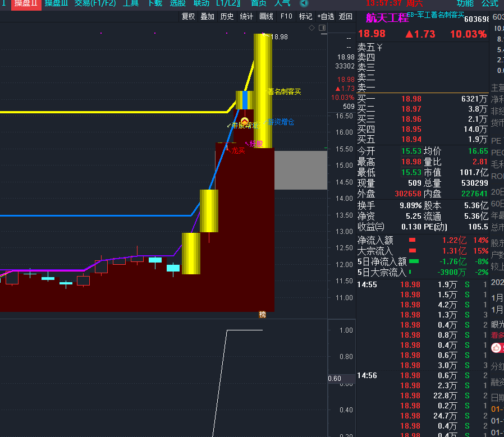
Task: Open the 下载 menu
Action: 155,3
